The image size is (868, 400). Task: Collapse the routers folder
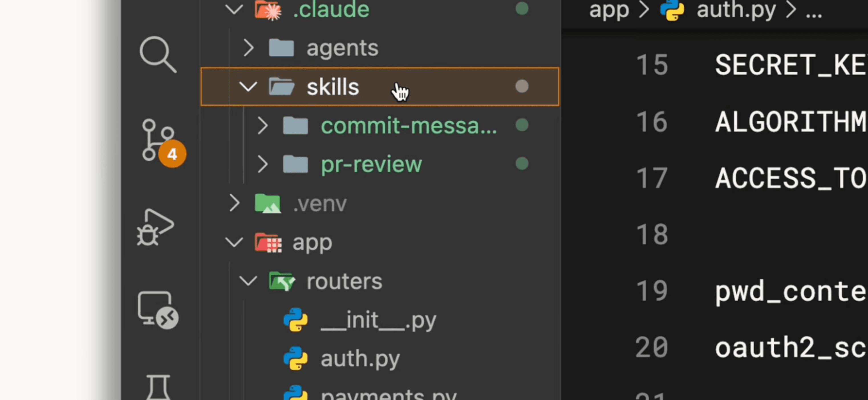[248, 281]
